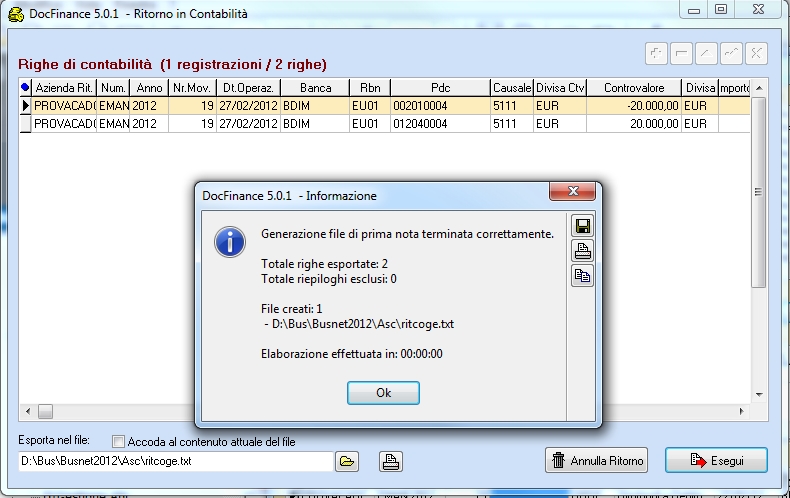Maximize the DocFinance main window
The image size is (790, 498).
[x=721, y=10]
